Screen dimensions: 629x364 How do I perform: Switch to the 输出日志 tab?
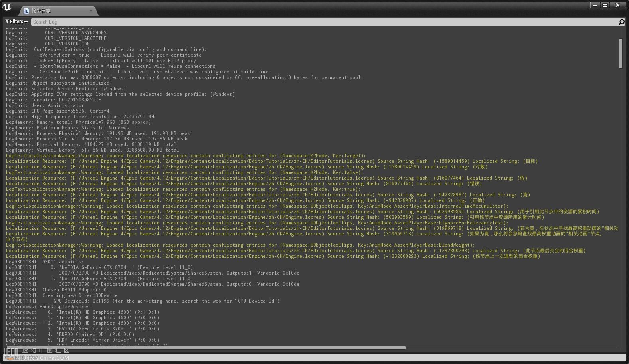pos(56,11)
